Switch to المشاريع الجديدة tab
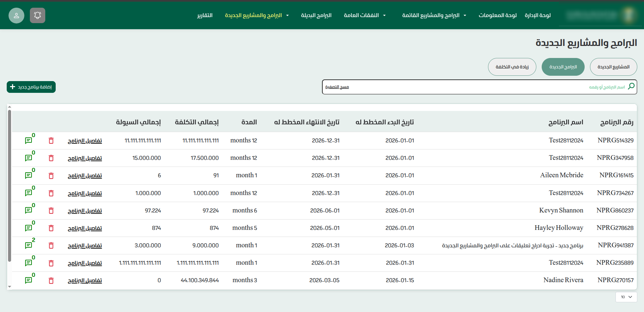Screen dimensions: 644x312 coord(613,67)
